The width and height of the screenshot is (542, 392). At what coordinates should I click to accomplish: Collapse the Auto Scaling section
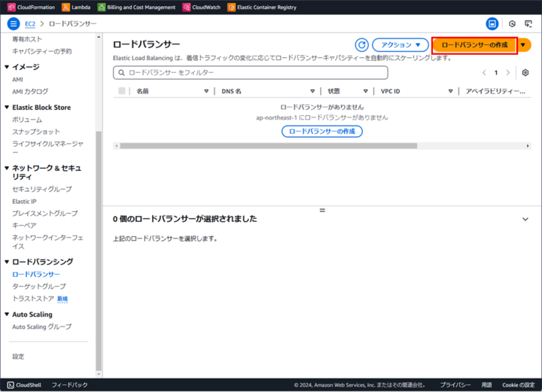pos(7,315)
